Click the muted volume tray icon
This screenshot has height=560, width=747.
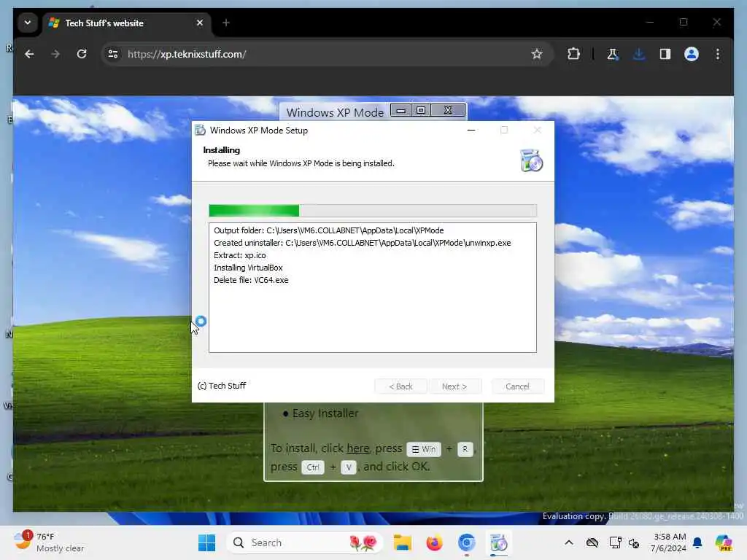click(634, 542)
